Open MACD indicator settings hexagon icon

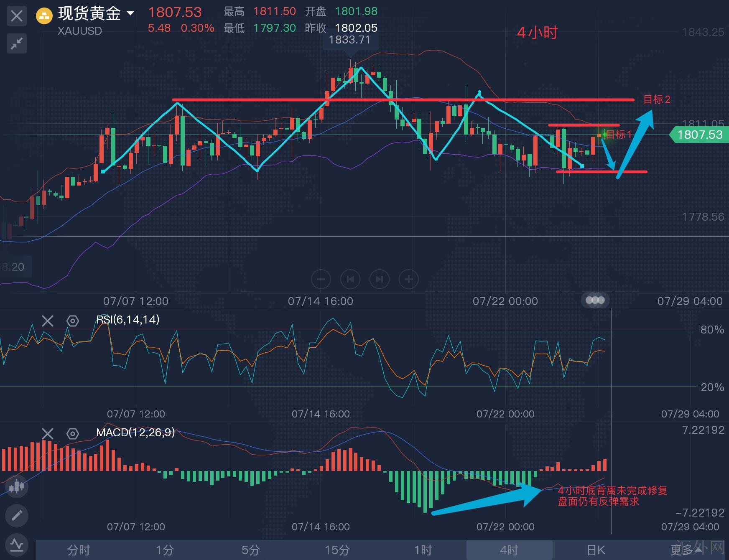pyautogui.click(x=73, y=434)
